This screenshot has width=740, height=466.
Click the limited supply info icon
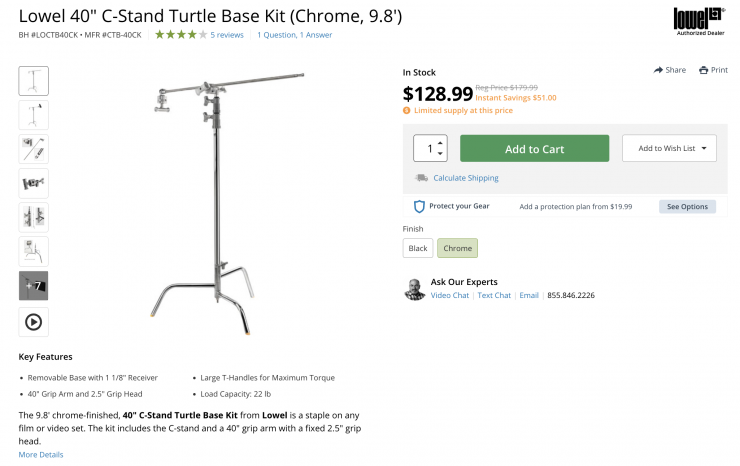tap(407, 110)
